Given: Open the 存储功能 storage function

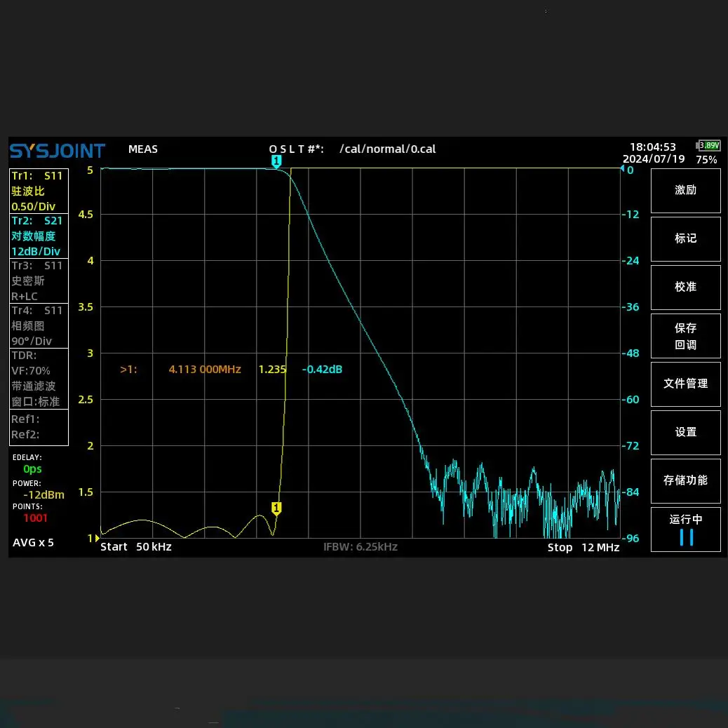Looking at the screenshot, I should (x=685, y=480).
